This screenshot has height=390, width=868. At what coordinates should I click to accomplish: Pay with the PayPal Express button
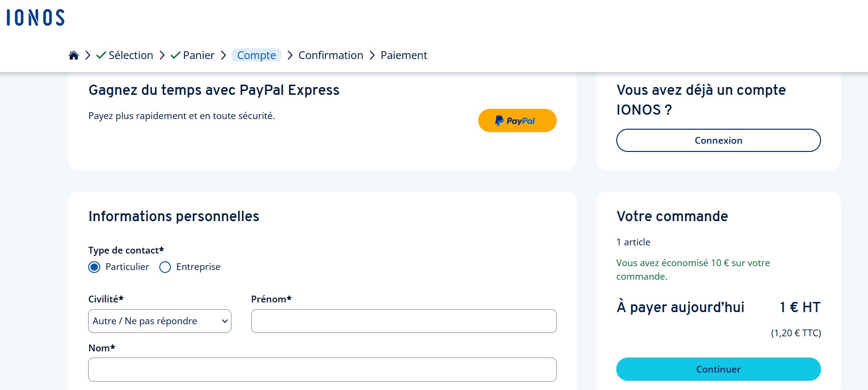click(517, 120)
